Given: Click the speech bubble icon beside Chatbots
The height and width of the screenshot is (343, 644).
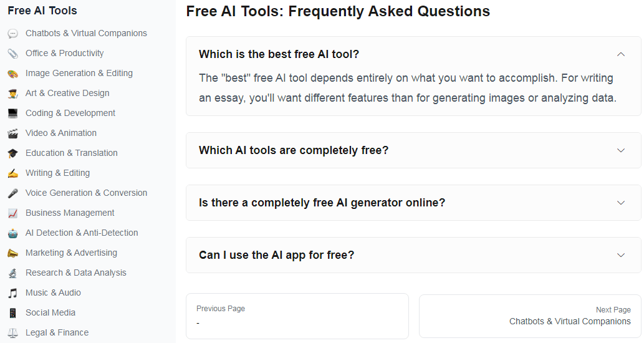Looking at the screenshot, I should pyautogui.click(x=12, y=34).
